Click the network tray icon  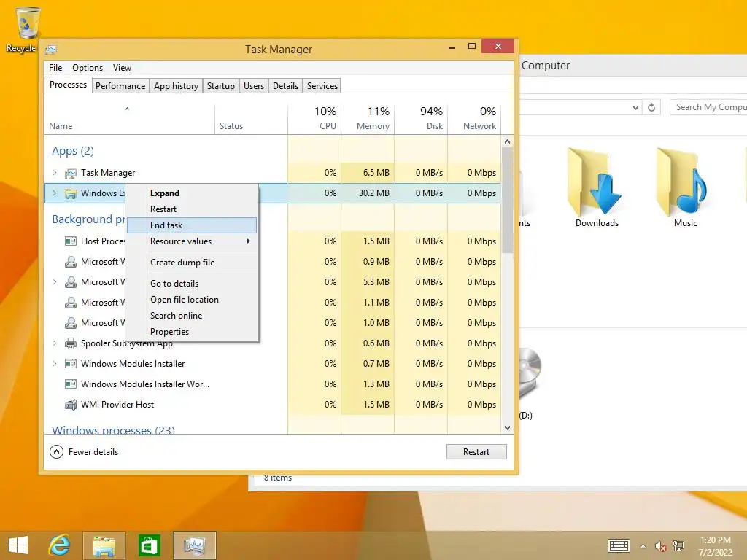(678, 546)
